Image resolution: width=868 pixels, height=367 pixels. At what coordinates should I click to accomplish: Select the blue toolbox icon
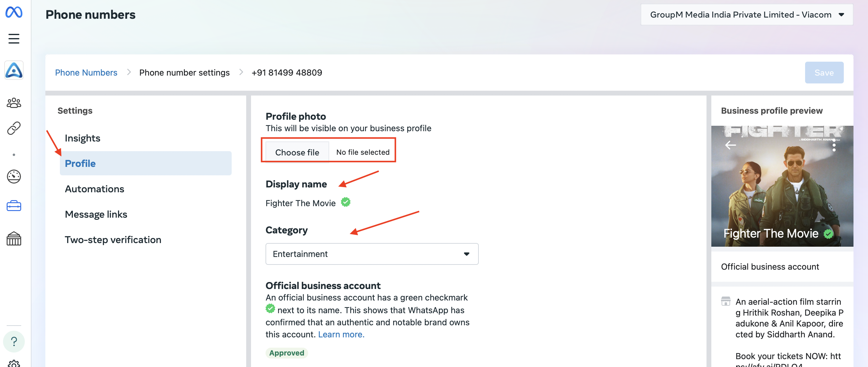[14, 206]
